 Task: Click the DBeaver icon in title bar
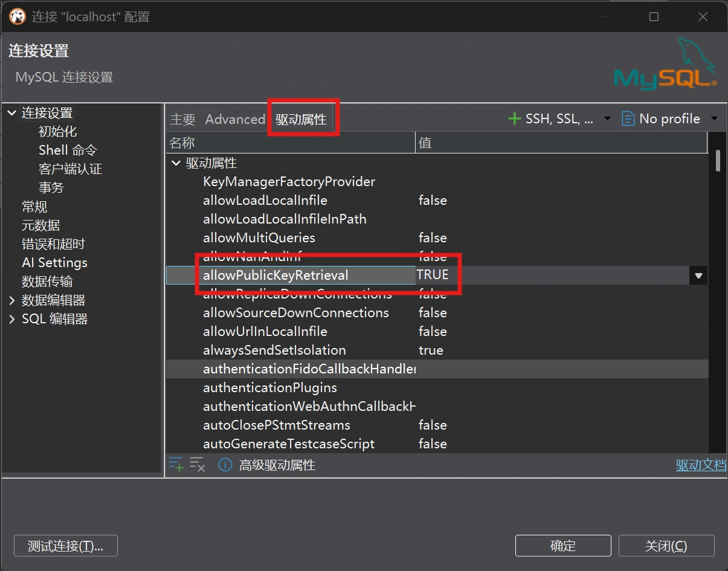click(17, 17)
